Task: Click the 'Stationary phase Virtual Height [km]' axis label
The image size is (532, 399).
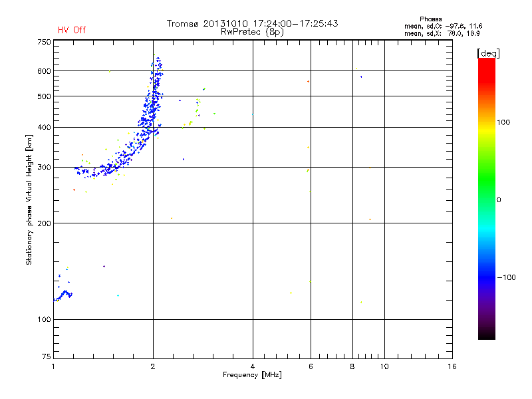Action: (x=29, y=200)
